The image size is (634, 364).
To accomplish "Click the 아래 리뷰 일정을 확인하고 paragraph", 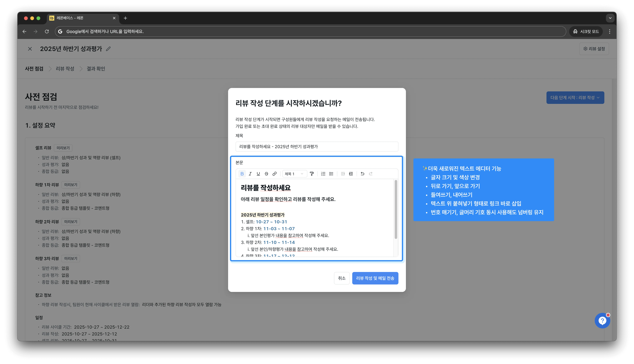I will pos(288,199).
